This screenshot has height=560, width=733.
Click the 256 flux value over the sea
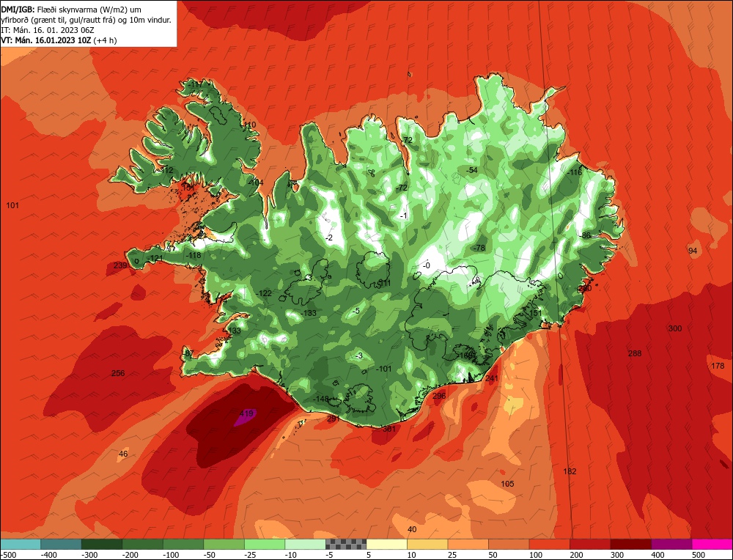[x=118, y=373]
